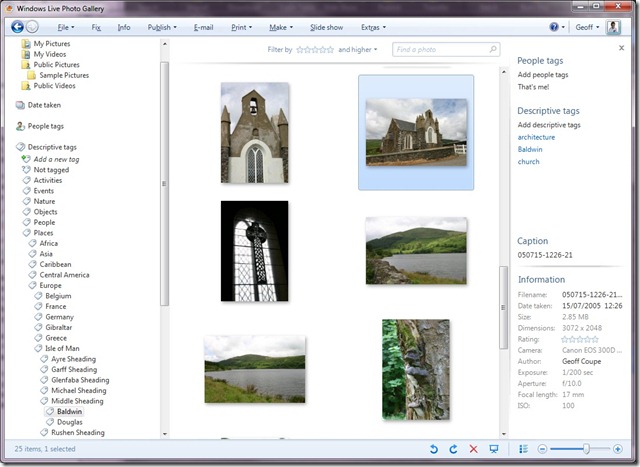Click the architecture descriptive tag
Screen dimensions: 640x467
coord(536,137)
